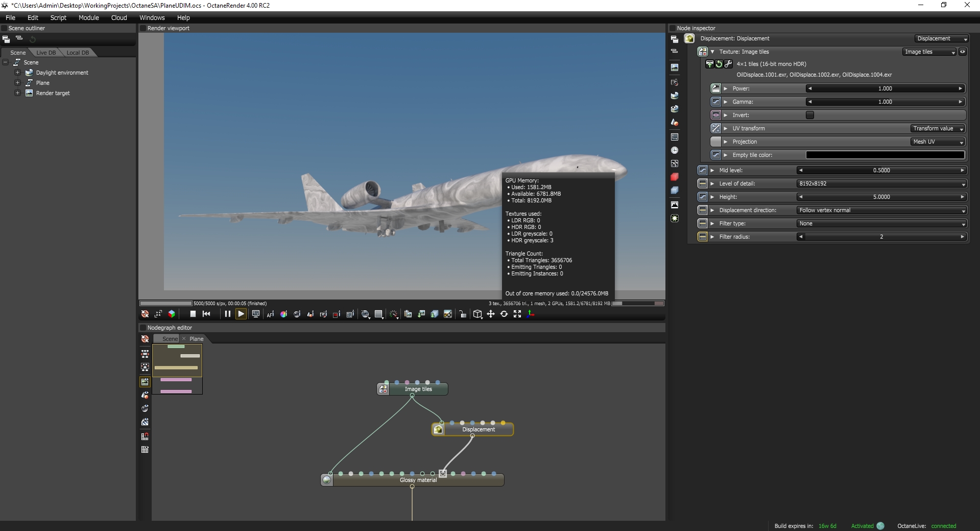Open the Displacement node icon in inspector
Image resolution: width=980 pixels, height=531 pixels.
point(689,38)
